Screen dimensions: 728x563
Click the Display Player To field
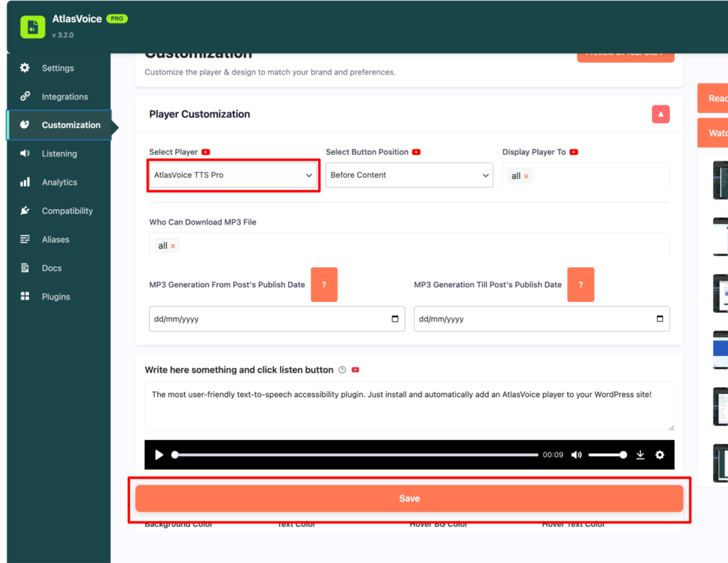pyautogui.click(x=586, y=176)
